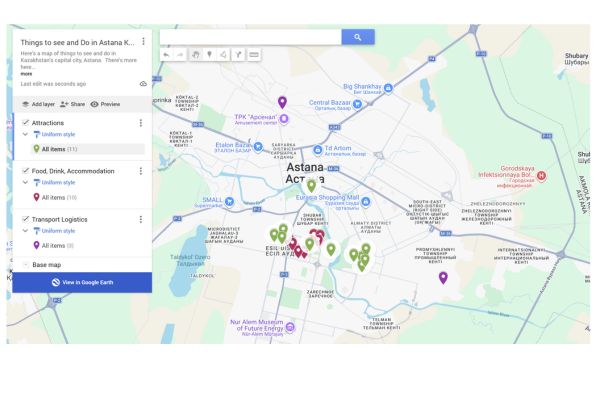Click the Attractions layer name
Screen dimensions: 600x400
48,123
